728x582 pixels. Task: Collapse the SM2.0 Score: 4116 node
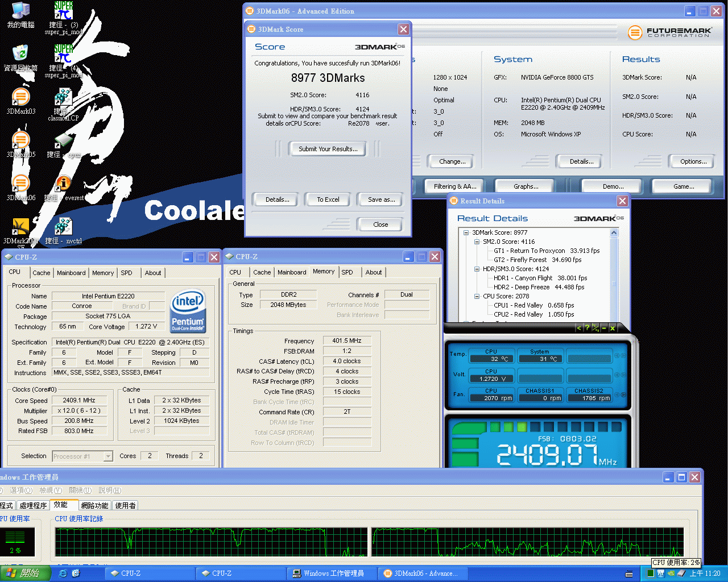coord(477,242)
